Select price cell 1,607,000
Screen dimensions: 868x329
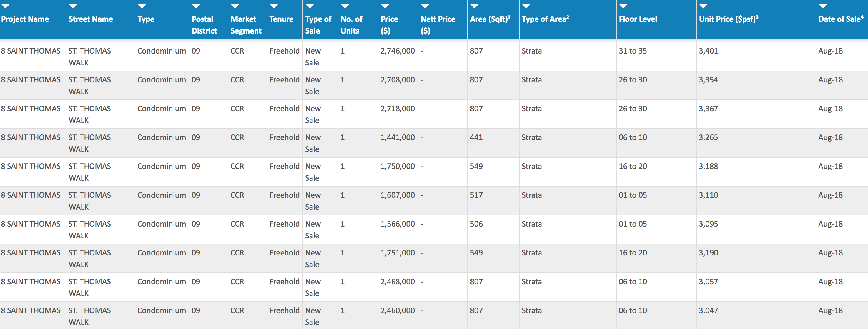pos(398,195)
